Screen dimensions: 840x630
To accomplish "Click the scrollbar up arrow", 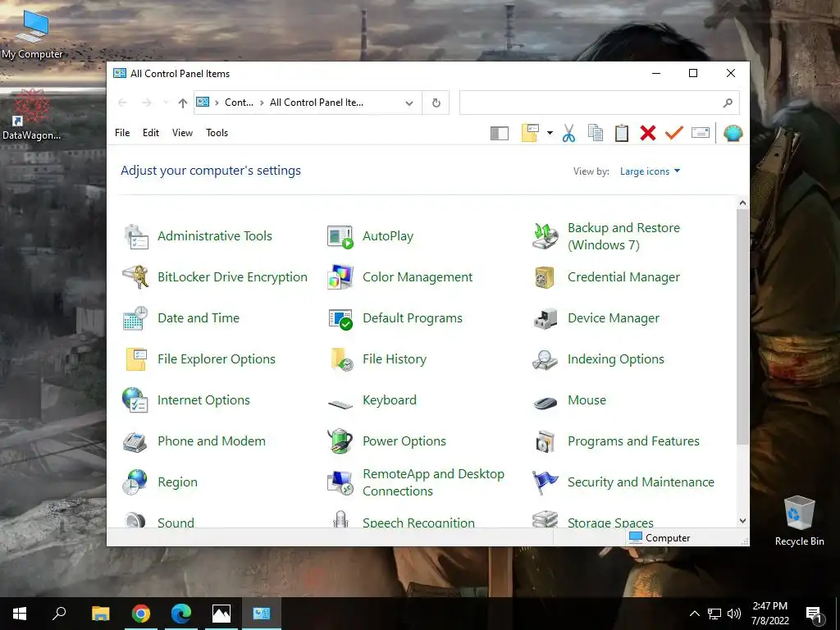I will (742, 203).
